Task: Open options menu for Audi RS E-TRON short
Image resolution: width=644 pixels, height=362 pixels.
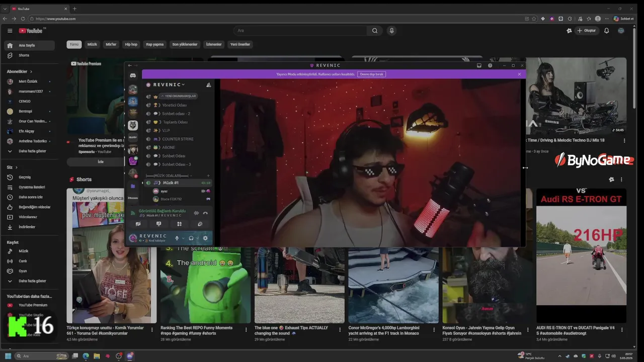Action: [x=621, y=330]
